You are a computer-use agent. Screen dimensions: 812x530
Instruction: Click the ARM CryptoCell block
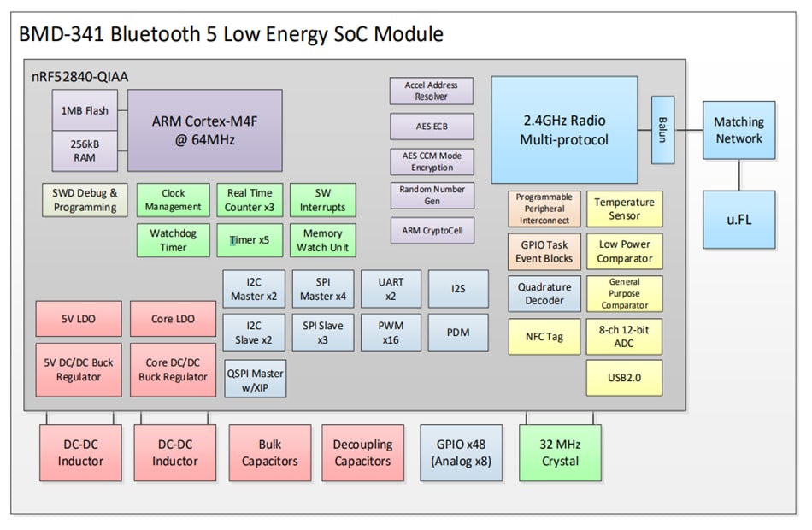432,229
